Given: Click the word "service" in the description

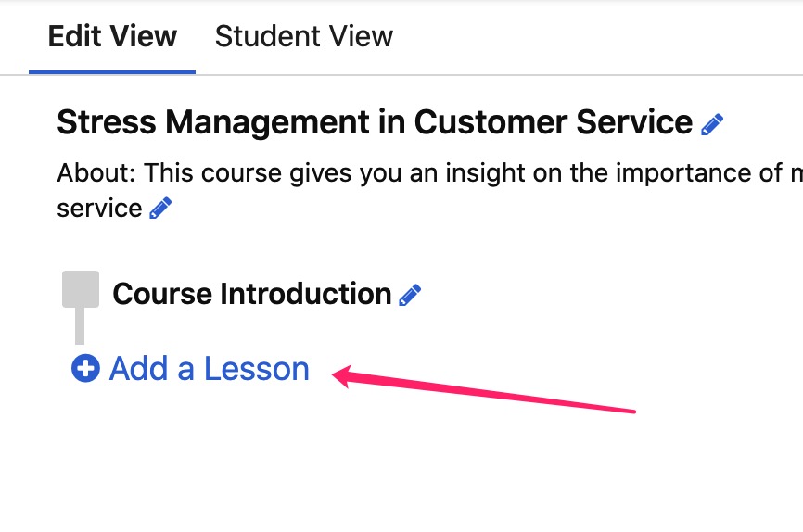Looking at the screenshot, I should pyautogui.click(x=99, y=209).
